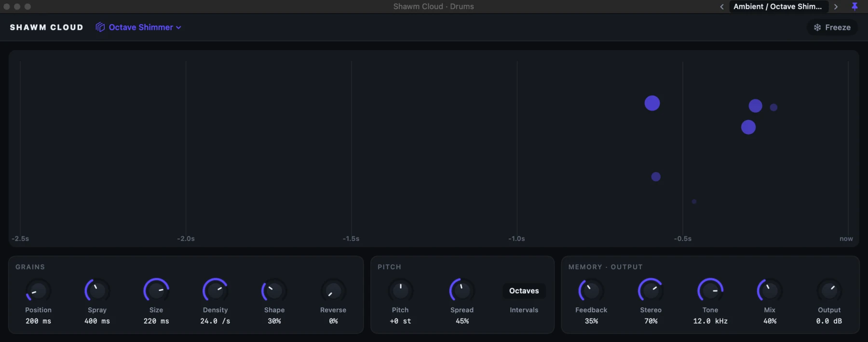
Task: Click the 45% Spread value
Action: 462,321
